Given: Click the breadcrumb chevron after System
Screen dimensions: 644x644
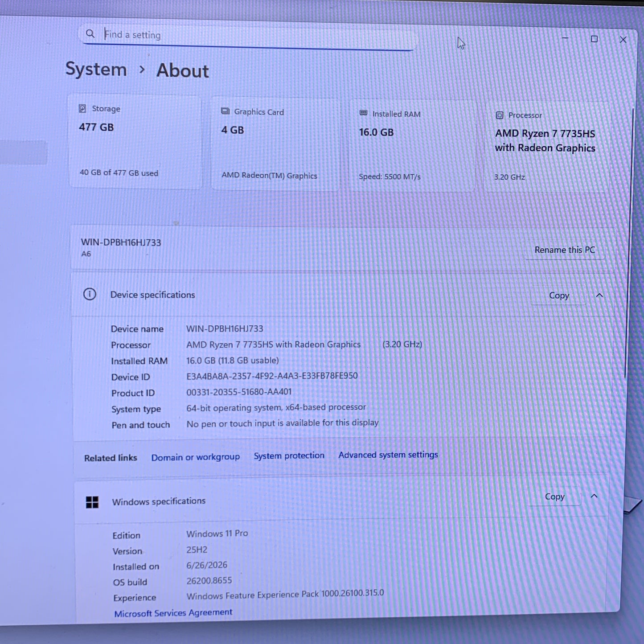Looking at the screenshot, I should (142, 70).
